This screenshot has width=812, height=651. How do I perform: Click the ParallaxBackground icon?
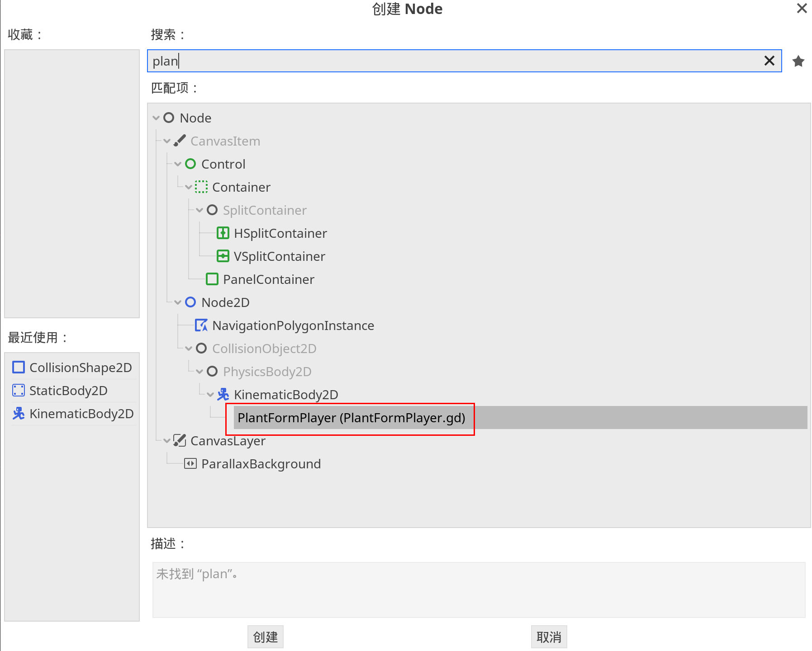click(190, 463)
